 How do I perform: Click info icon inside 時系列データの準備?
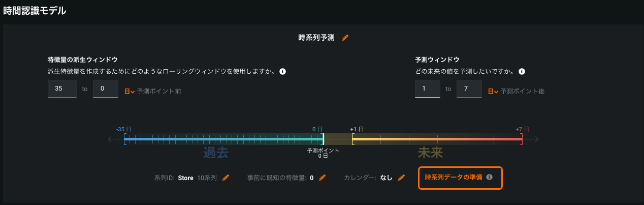[489, 178]
